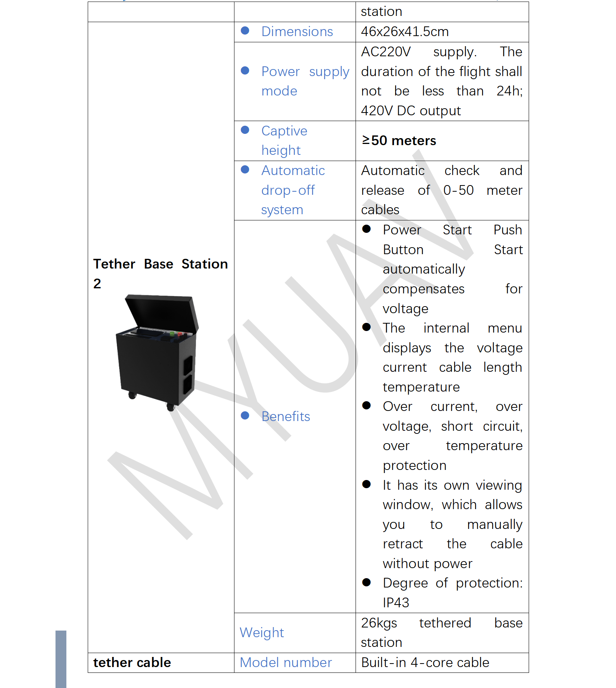Click the blue-gray bar in the left margin
Screen dimensions: 616x688
point(61,659)
